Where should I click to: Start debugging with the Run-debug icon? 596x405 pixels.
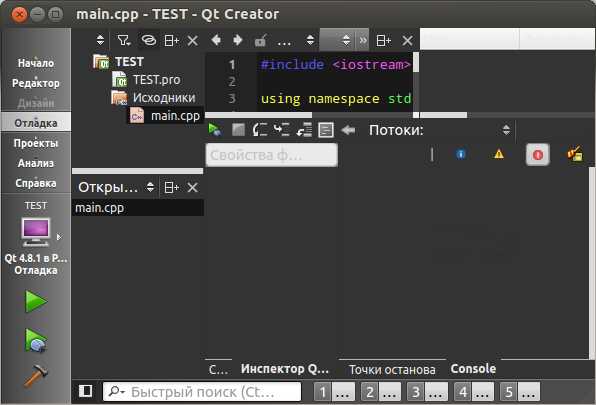coord(36,340)
